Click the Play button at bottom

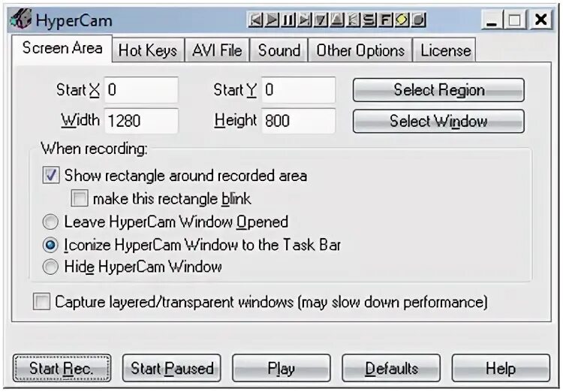click(x=281, y=368)
